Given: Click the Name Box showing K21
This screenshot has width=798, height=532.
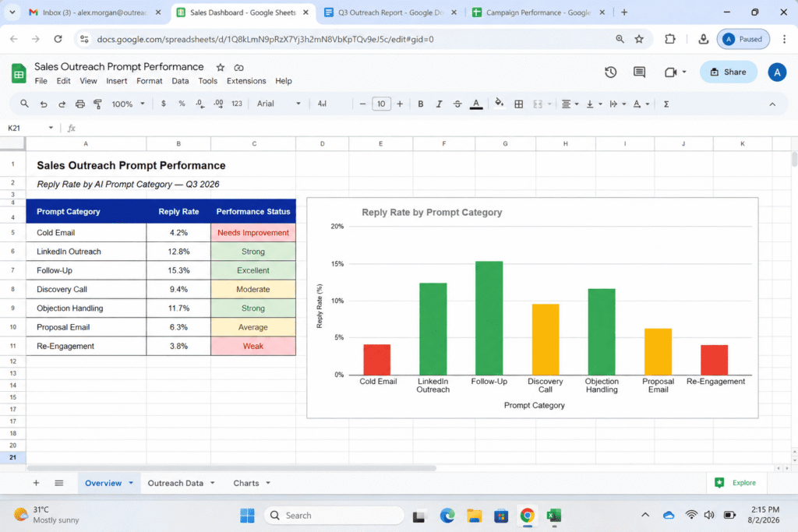Looking at the screenshot, I should tap(30, 128).
